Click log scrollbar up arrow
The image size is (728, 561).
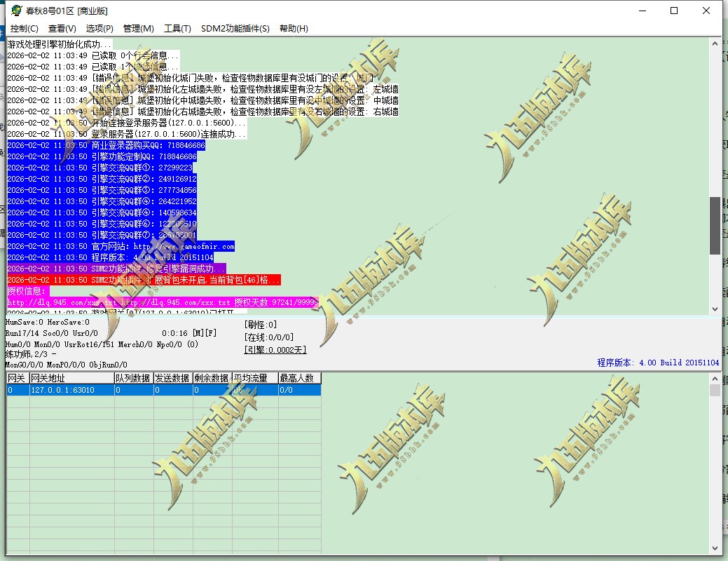point(715,43)
